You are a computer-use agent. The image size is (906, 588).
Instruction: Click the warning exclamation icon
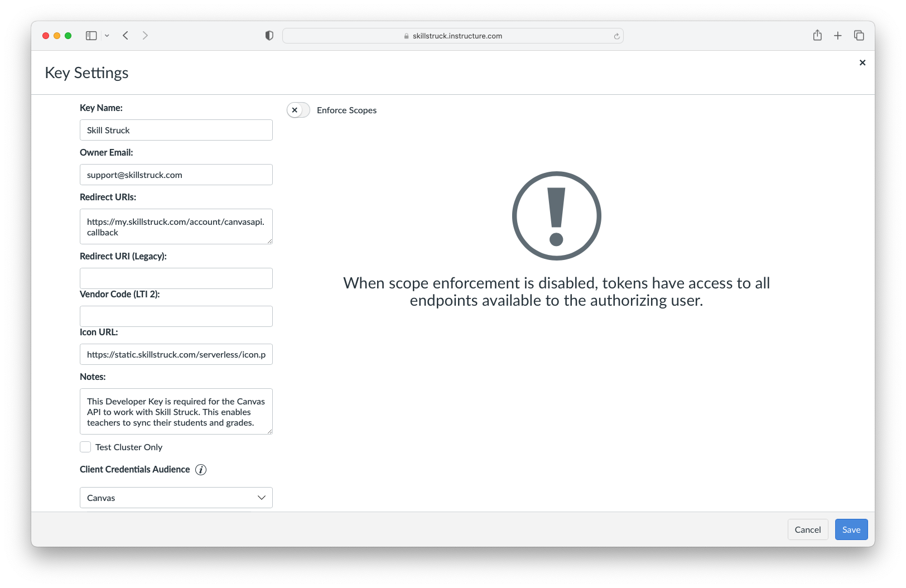[556, 215]
